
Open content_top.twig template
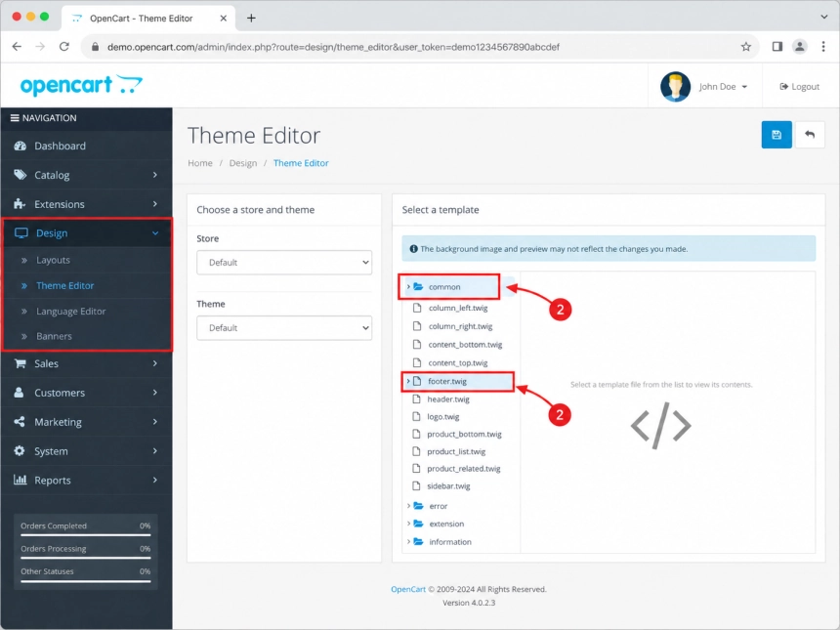(457, 362)
